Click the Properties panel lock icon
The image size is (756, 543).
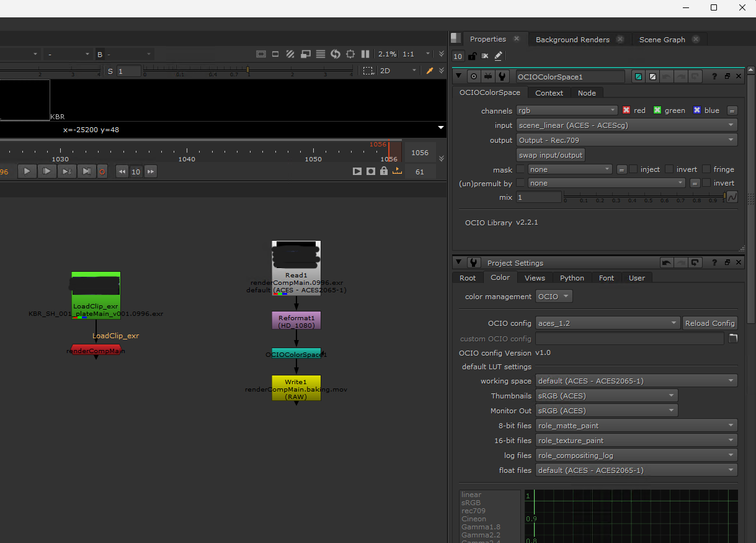[x=472, y=56]
